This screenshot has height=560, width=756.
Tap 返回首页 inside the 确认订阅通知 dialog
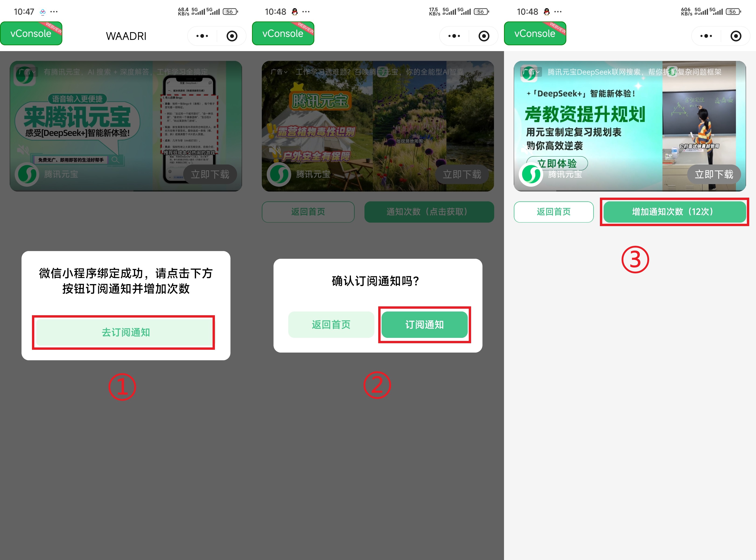pos(331,324)
